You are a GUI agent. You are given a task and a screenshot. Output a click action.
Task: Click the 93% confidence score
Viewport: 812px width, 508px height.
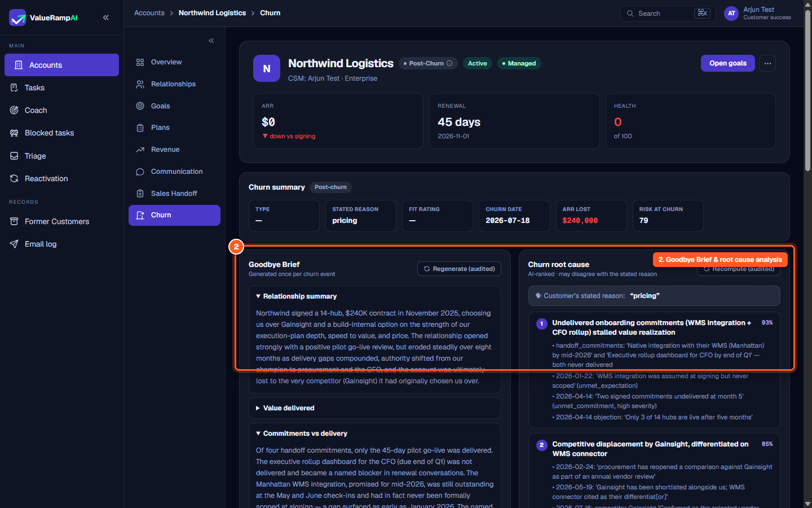pyautogui.click(x=767, y=323)
